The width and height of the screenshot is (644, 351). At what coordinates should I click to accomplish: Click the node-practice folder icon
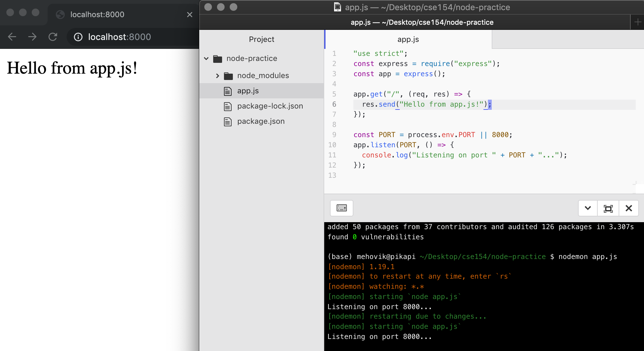(x=218, y=58)
